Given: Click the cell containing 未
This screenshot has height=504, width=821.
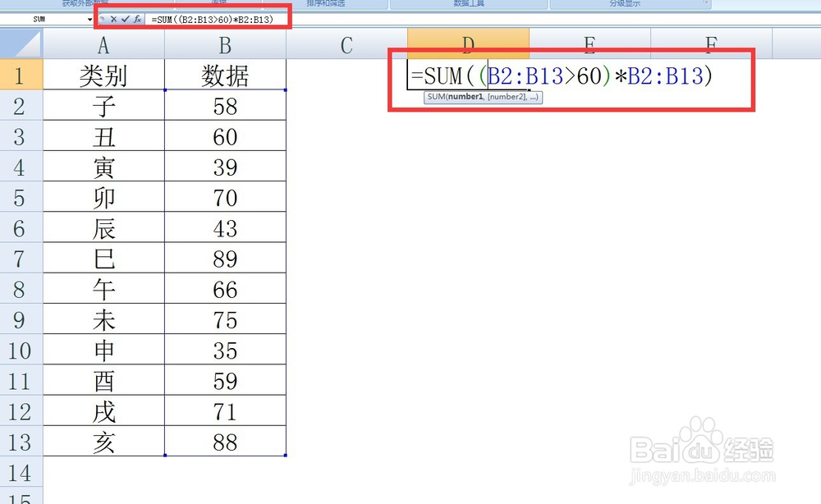Looking at the screenshot, I should pos(103,318).
